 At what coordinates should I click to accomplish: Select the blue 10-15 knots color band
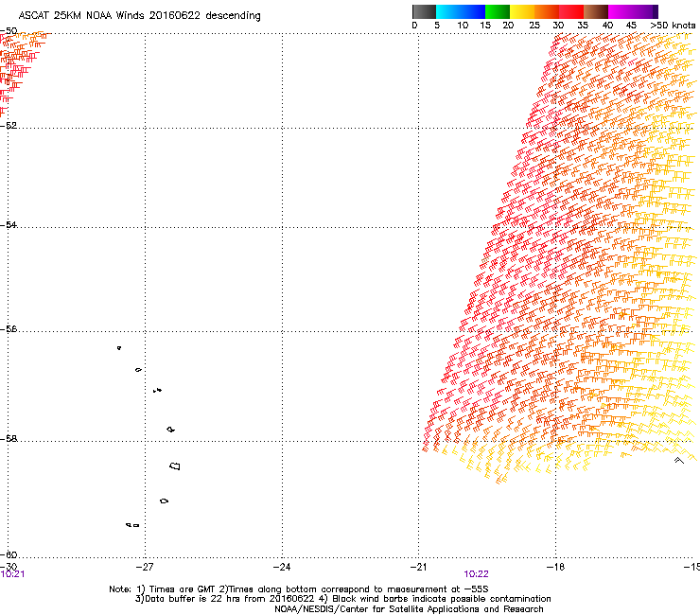point(473,11)
